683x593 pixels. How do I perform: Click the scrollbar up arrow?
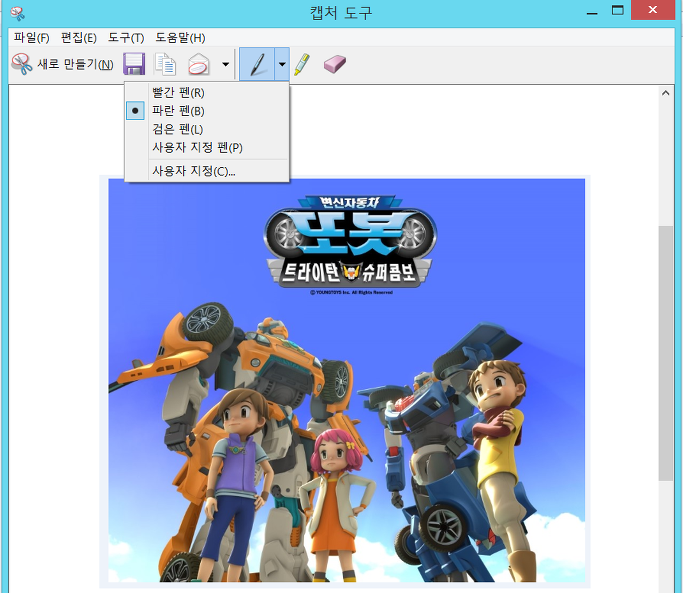click(x=666, y=93)
